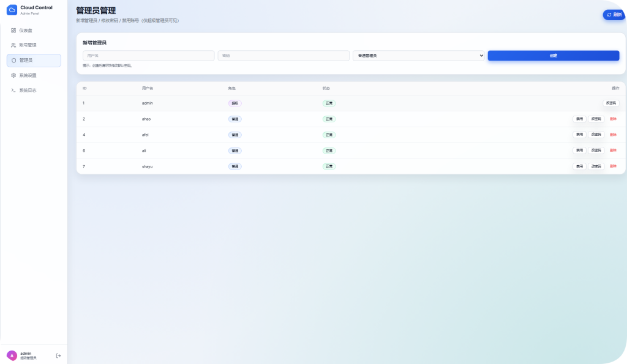Click the 正常 status badge in the ahao row
Image resolution: width=627 pixels, height=364 pixels.
pos(329,119)
